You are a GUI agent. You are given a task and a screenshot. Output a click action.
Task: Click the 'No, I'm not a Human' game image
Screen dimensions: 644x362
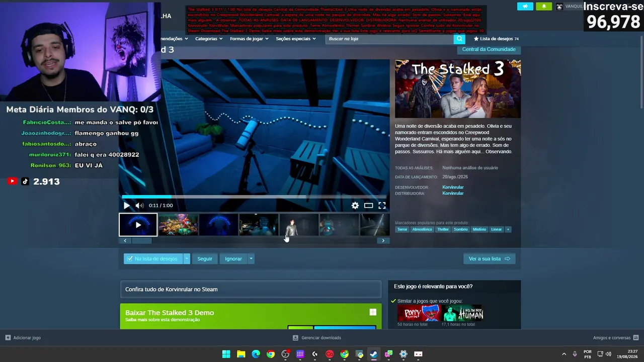pyautogui.click(x=463, y=313)
